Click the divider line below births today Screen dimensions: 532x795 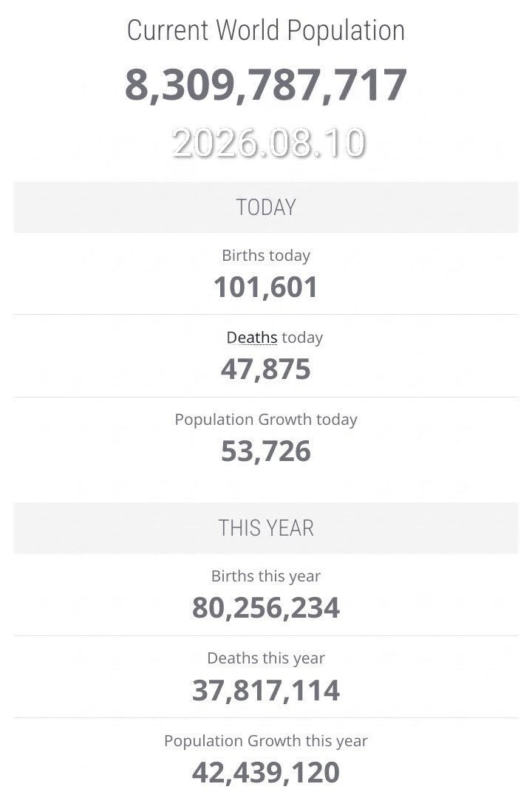pos(266,314)
